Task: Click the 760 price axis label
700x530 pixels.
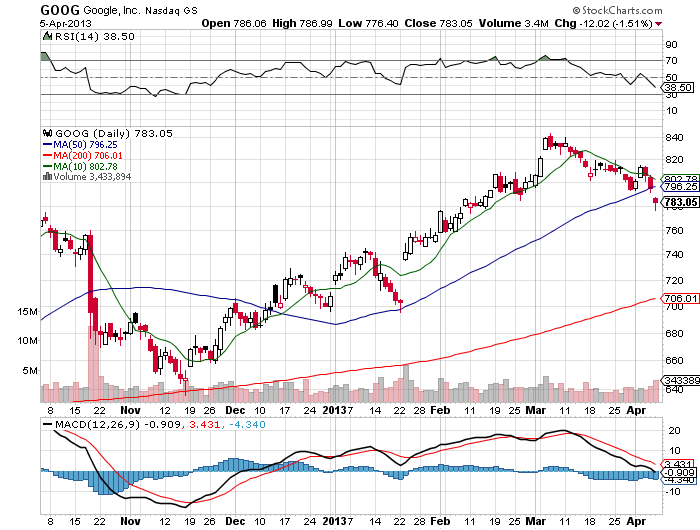Action: pos(674,230)
